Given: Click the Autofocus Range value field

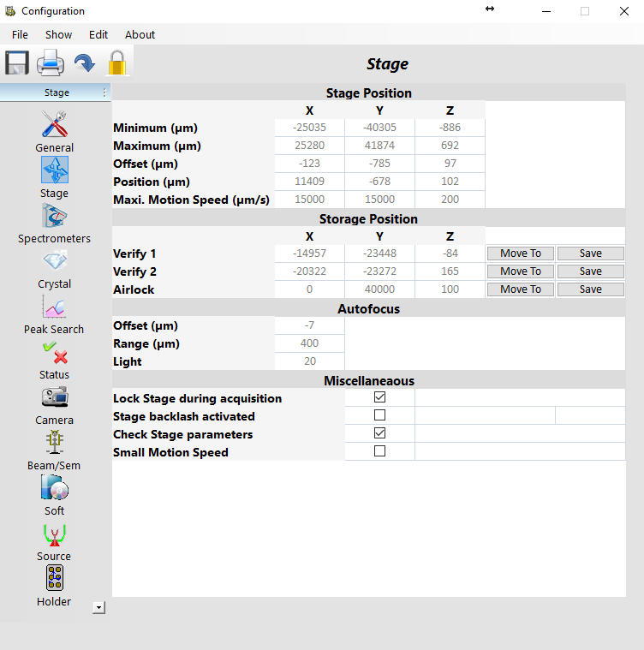Looking at the screenshot, I should click(x=310, y=343).
